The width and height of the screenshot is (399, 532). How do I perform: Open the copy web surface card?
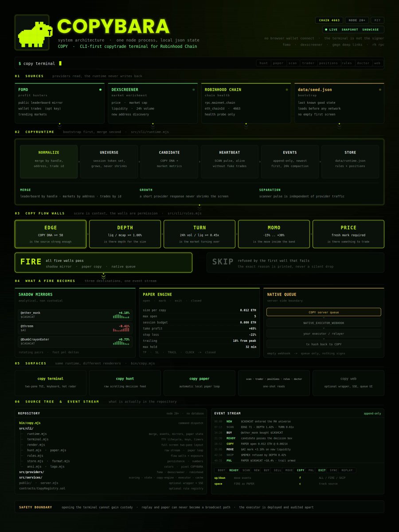(348, 383)
